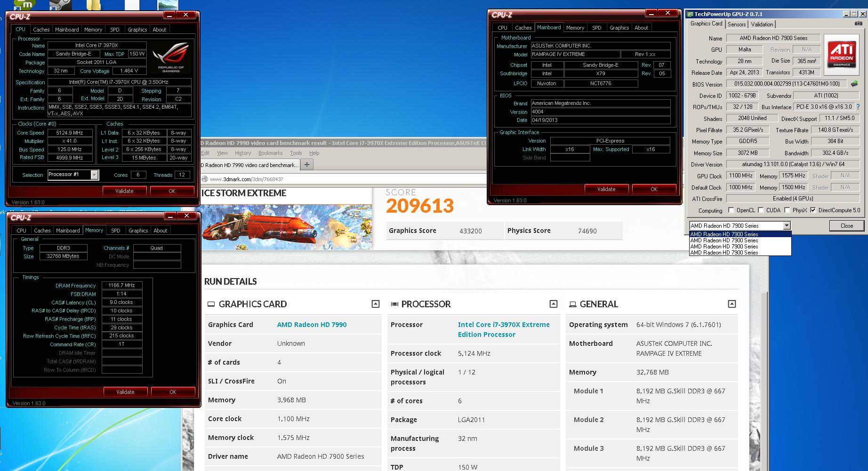Image resolution: width=868 pixels, height=471 pixels.
Task: Click the Republic of Gamers logo in CPU-Z
Action: click(x=170, y=57)
